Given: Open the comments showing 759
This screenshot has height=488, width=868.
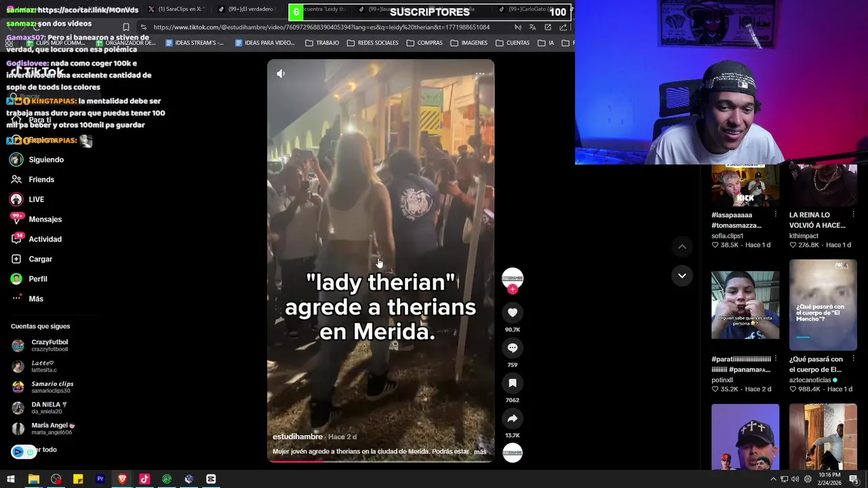Looking at the screenshot, I should click(513, 348).
